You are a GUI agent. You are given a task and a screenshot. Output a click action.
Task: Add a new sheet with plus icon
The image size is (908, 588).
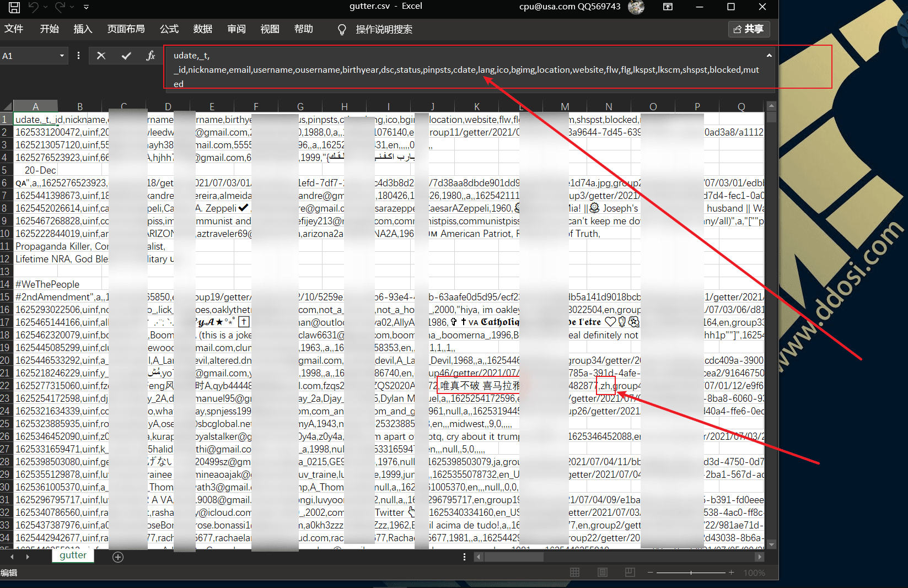[117, 557]
